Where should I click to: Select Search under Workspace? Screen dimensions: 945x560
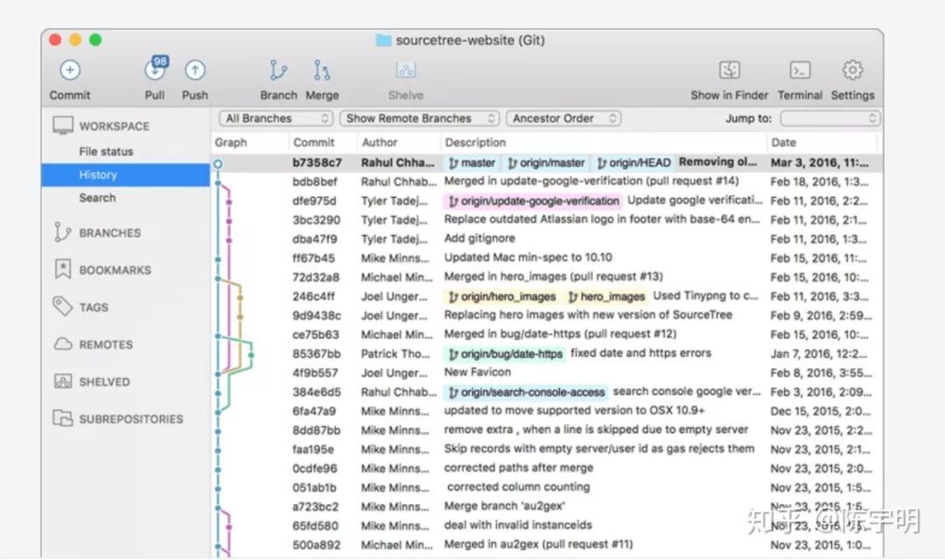pyautogui.click(x=97, y=198)
